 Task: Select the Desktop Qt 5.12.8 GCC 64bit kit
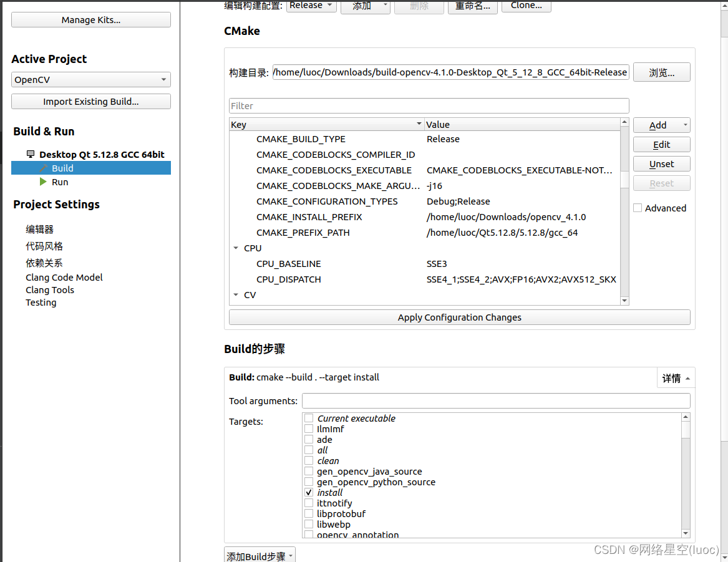(102, 155)
